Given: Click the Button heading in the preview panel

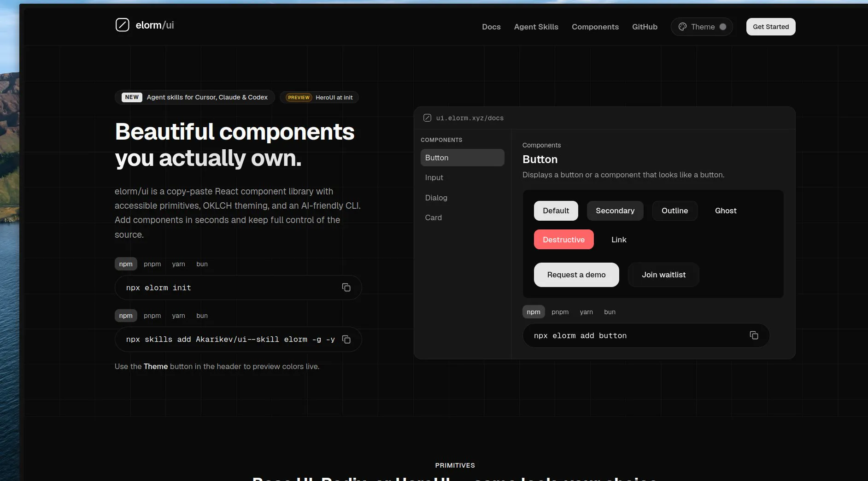Looking at the screenshot, I should point(540,159).
